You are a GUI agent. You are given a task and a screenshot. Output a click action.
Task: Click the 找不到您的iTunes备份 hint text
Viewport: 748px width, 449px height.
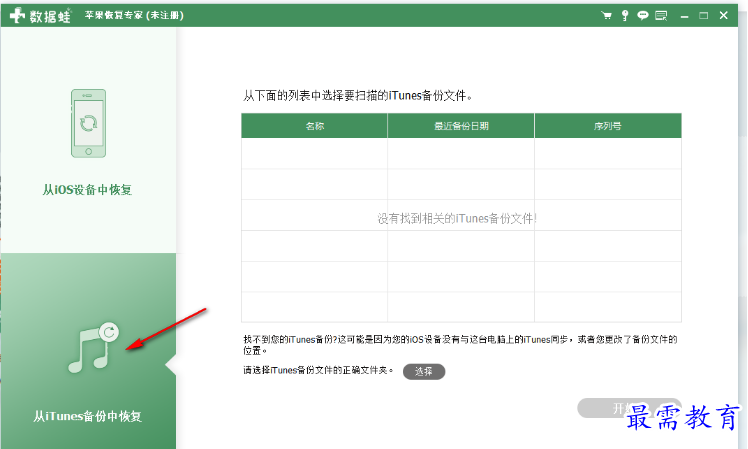pyautogui.click(x=460, y=345)
